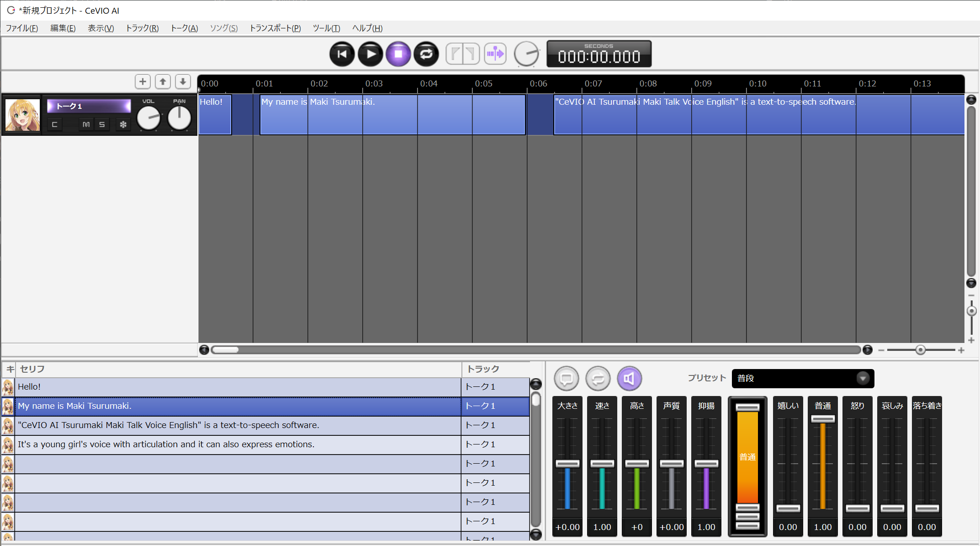This screenshot has height=546, width=980.
Task: Mute track トーク1 with M button
Action: [86, 124]
